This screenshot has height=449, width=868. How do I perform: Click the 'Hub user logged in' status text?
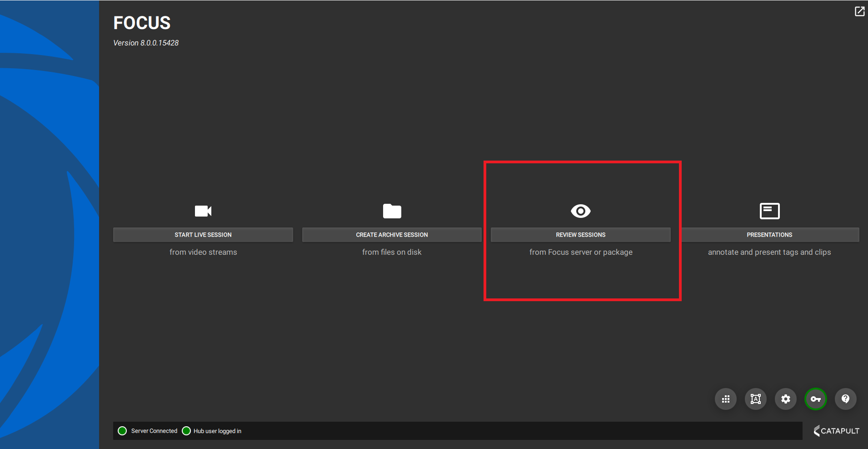(x=217, y=431)
